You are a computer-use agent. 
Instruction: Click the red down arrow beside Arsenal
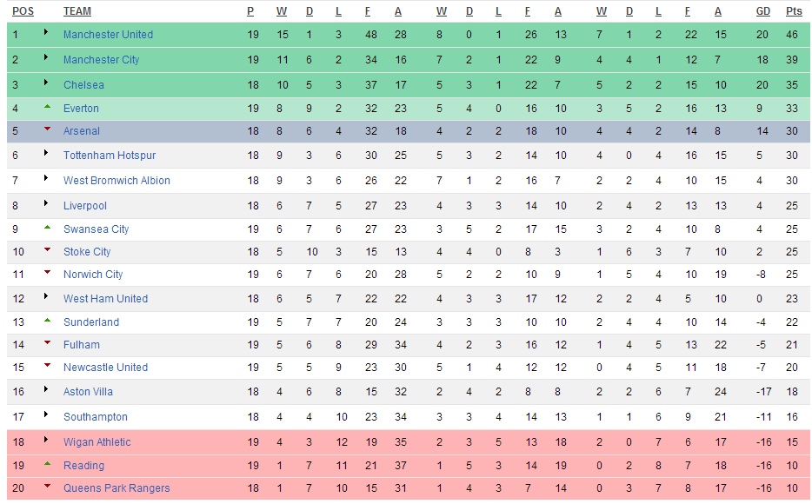[x=47, y=129]
